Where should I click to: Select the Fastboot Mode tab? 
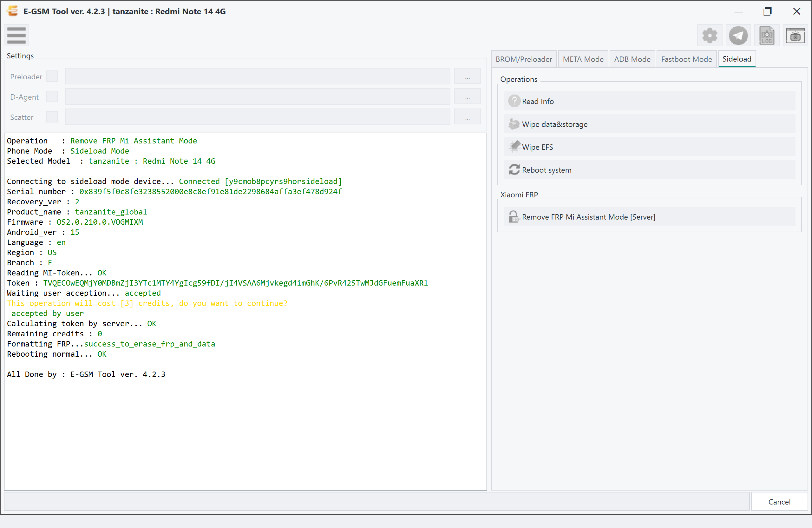[x=686, y=59]
